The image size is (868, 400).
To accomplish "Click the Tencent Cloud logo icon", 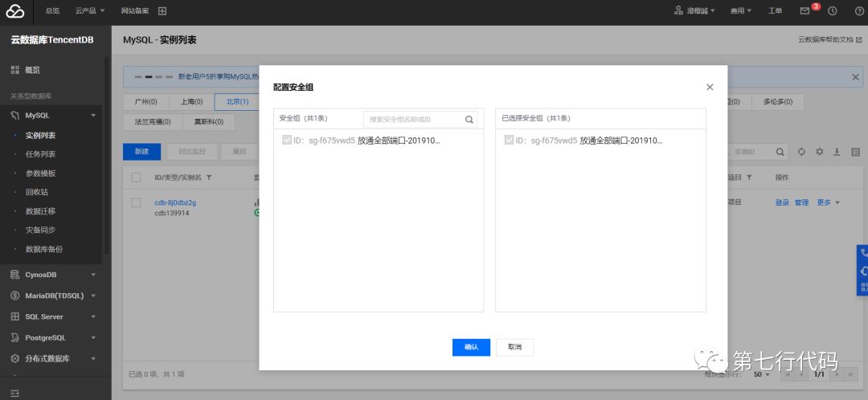I will coord(15,10).
